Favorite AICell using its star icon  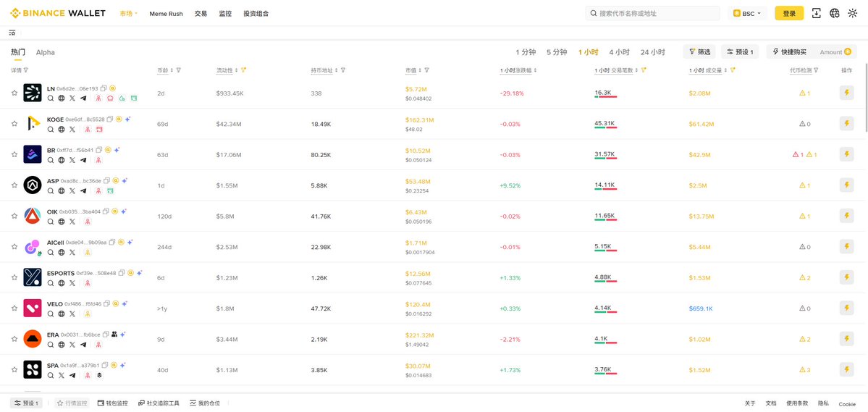click(14, 246)
